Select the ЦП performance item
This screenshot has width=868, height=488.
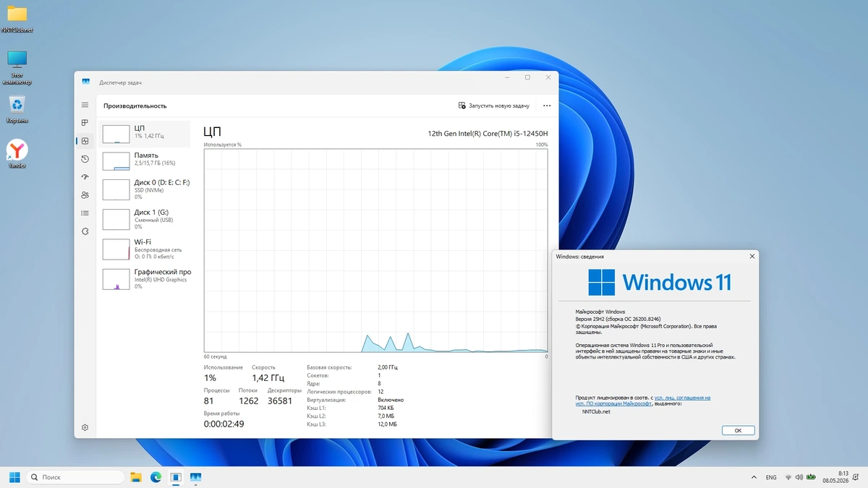click(145, 134)
